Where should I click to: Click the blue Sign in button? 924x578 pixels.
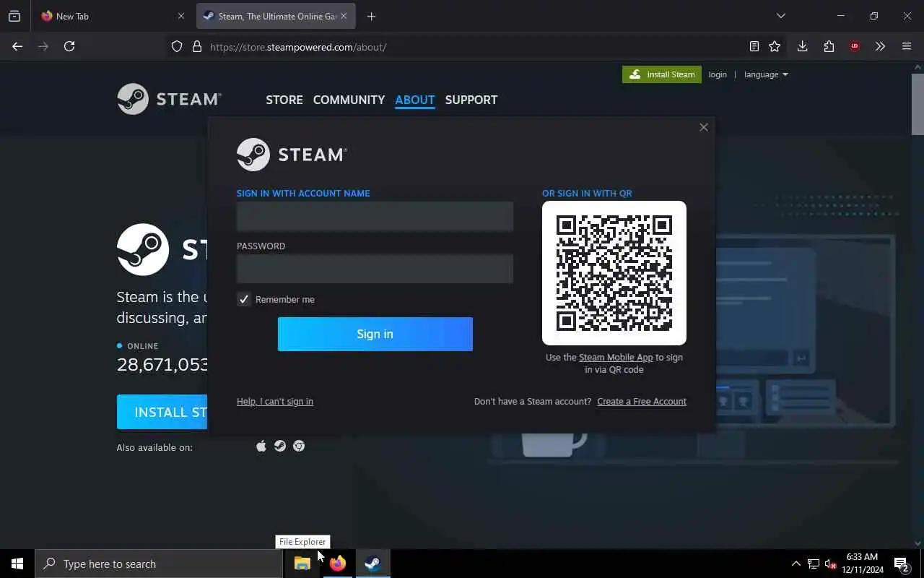pyautogui.click(x=375, y=334)
